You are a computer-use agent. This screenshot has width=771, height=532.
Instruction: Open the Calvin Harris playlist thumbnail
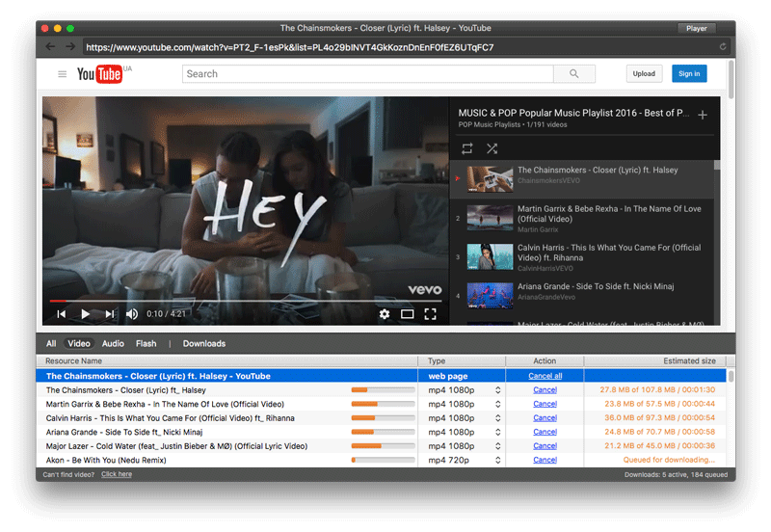point(490,256)
